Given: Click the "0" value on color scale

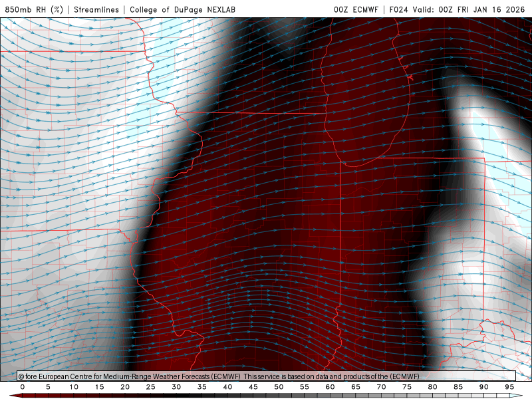Looking at the screenshot, I should (23, 387).
